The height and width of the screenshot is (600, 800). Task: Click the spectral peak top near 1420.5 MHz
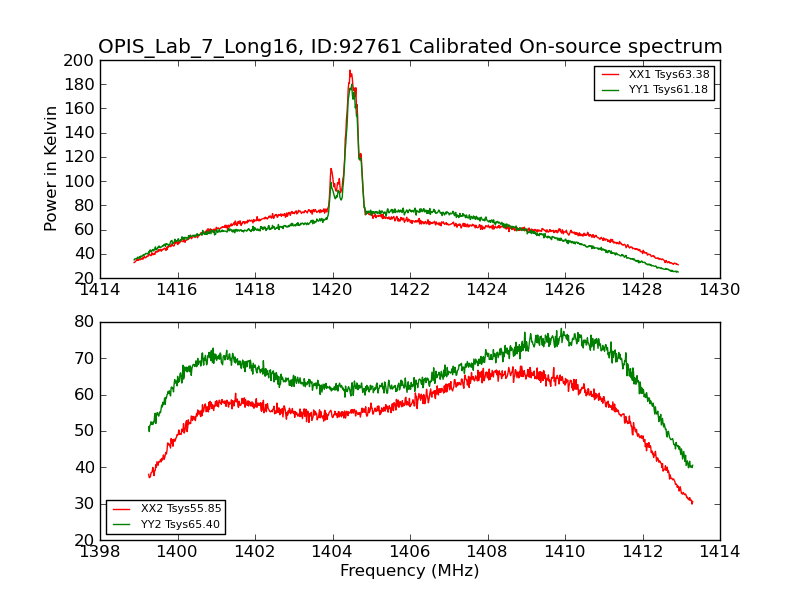(x=350, y=71)
